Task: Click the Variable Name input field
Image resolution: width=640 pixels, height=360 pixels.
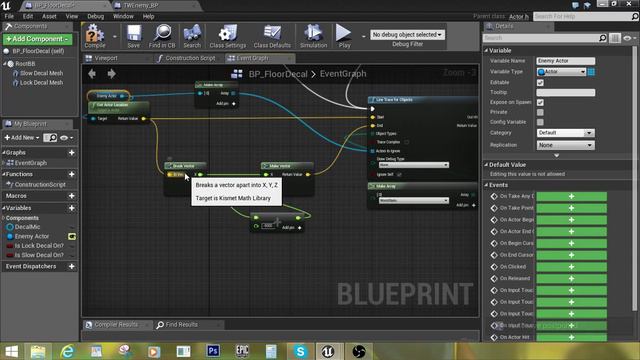Action: [x=565, y=61]
